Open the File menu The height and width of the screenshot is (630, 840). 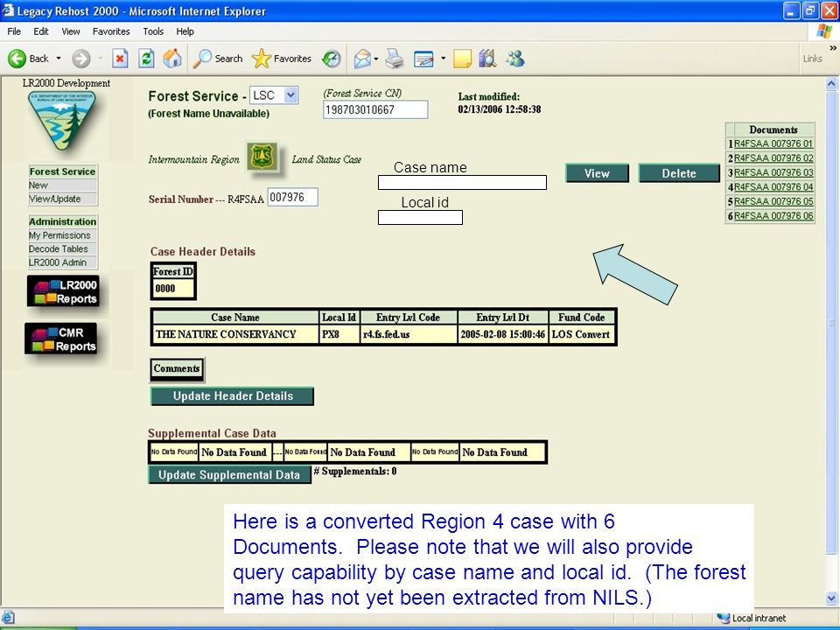pos(14,31)
